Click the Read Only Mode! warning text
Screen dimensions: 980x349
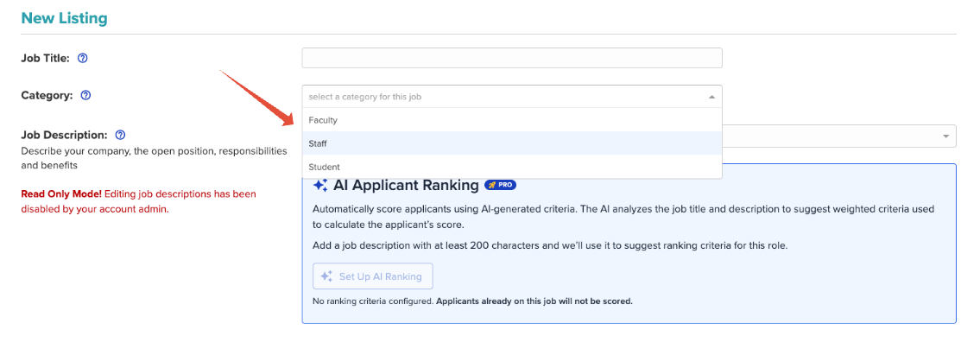point(61,194)
